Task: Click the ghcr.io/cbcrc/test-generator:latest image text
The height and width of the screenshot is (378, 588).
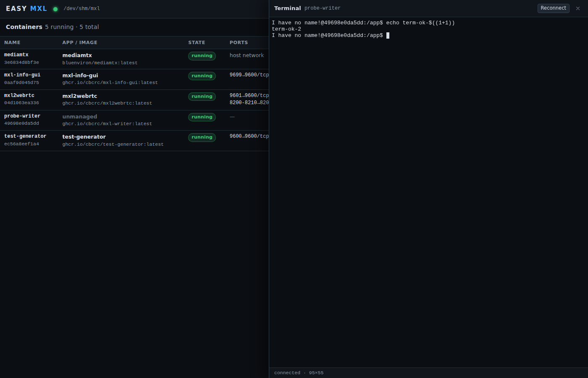Action: [x=113, y=144]
